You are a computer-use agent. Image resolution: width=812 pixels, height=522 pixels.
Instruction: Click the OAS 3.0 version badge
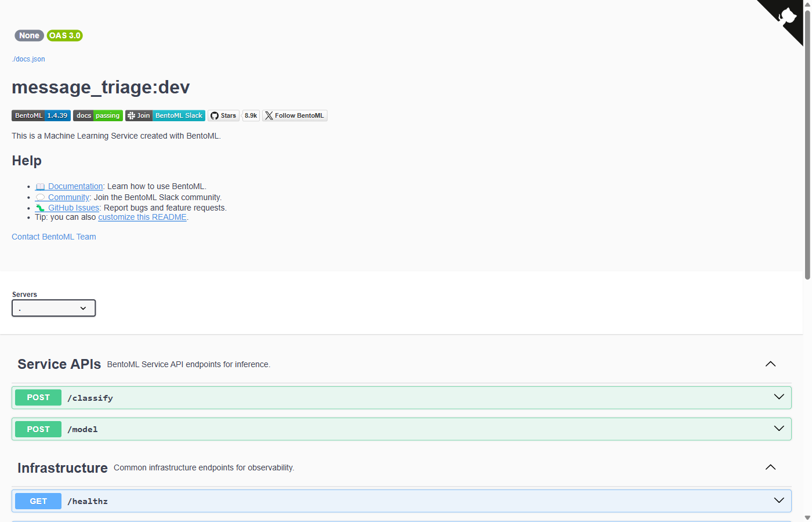pos(65,35)
